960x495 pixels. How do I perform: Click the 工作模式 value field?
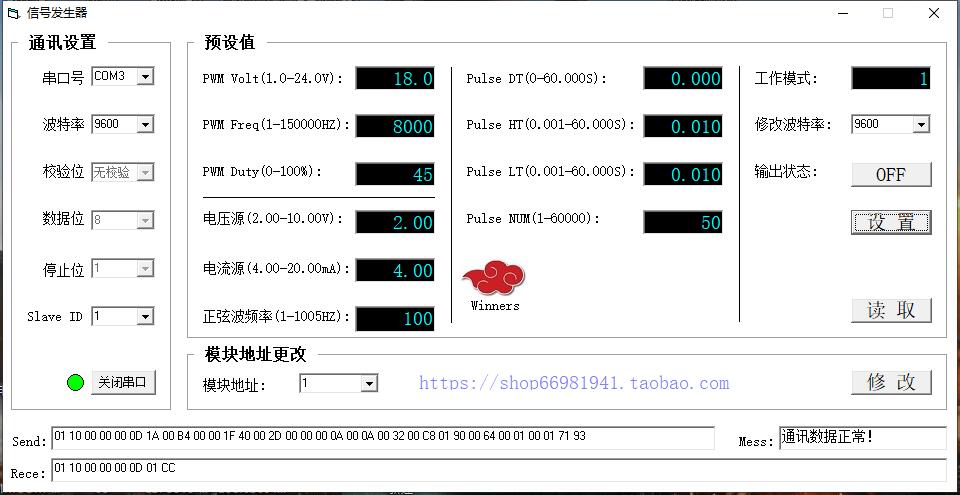coord(890,79)
